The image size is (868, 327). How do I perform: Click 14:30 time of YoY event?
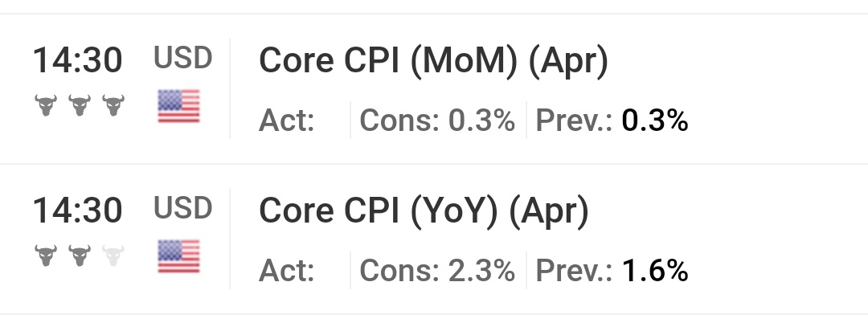(x=77, y=211)
